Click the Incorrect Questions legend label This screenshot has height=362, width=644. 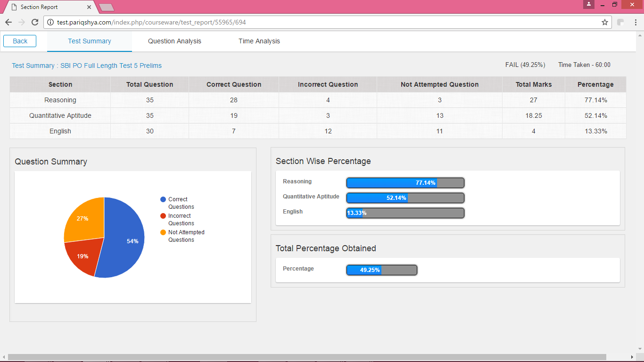click(181, 220)
